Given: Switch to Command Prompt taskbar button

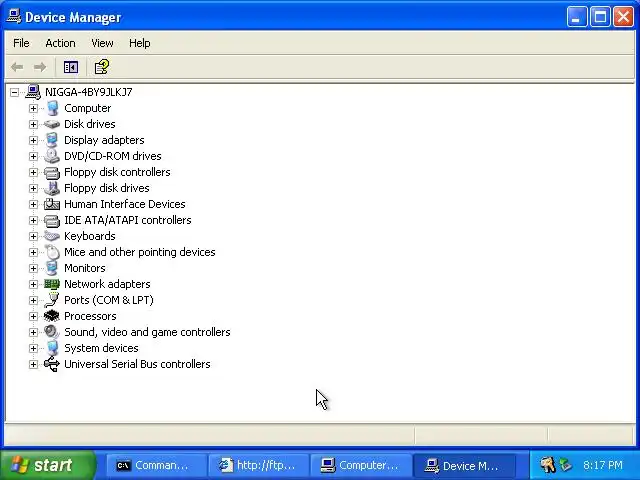Looking at the screenshot, I should pyautogui.click(x=157, y=465).
